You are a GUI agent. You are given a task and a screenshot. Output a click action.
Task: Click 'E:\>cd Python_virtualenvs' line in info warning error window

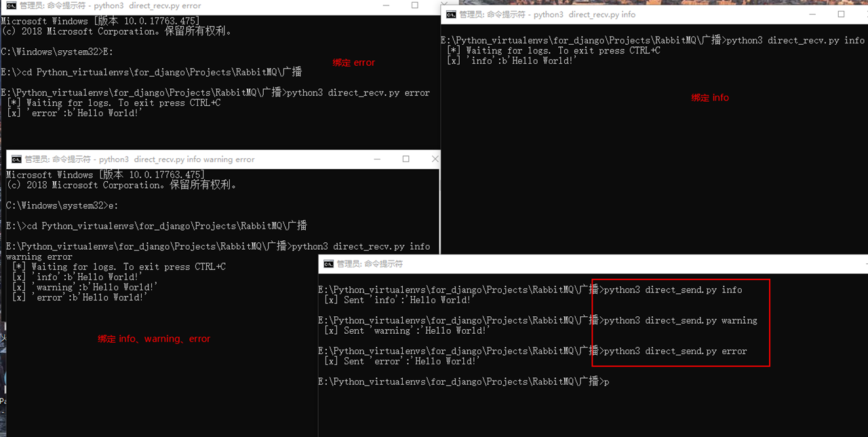click(x=157, y=225)
